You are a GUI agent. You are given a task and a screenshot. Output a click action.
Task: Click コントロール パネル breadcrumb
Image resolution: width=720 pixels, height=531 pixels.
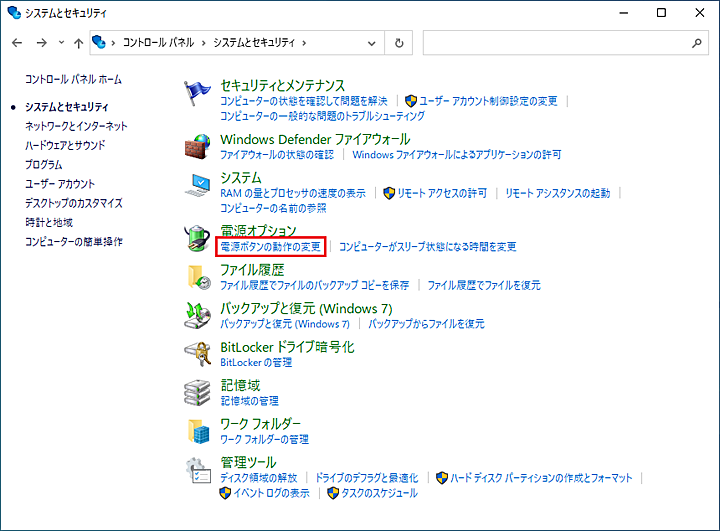point(158,43)
